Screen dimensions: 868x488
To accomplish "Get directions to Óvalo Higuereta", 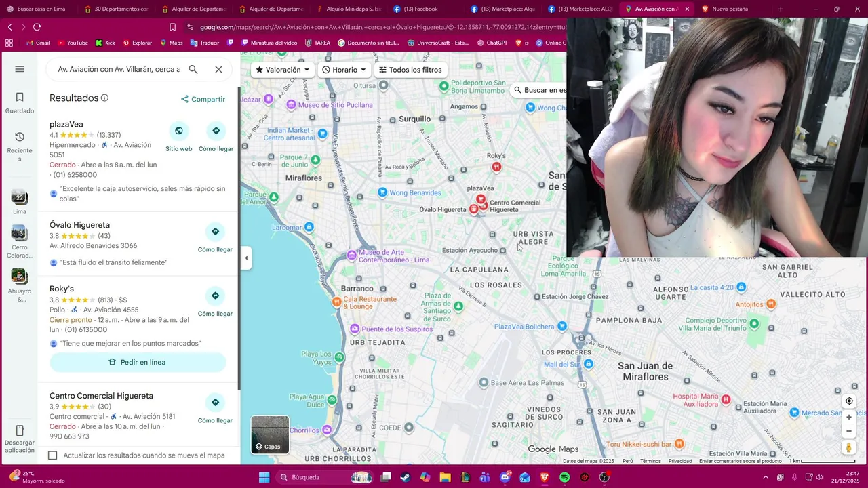I will click(x=215, y=232).
